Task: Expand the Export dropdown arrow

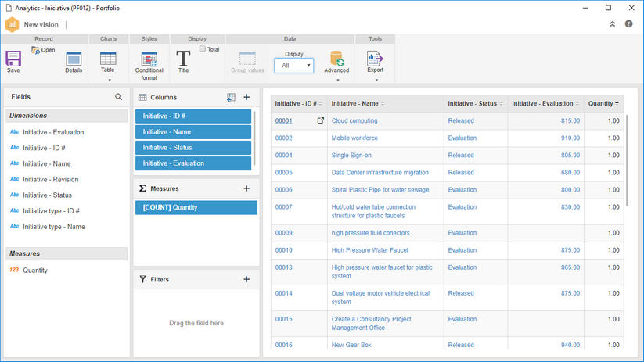Action: point(376,80)
